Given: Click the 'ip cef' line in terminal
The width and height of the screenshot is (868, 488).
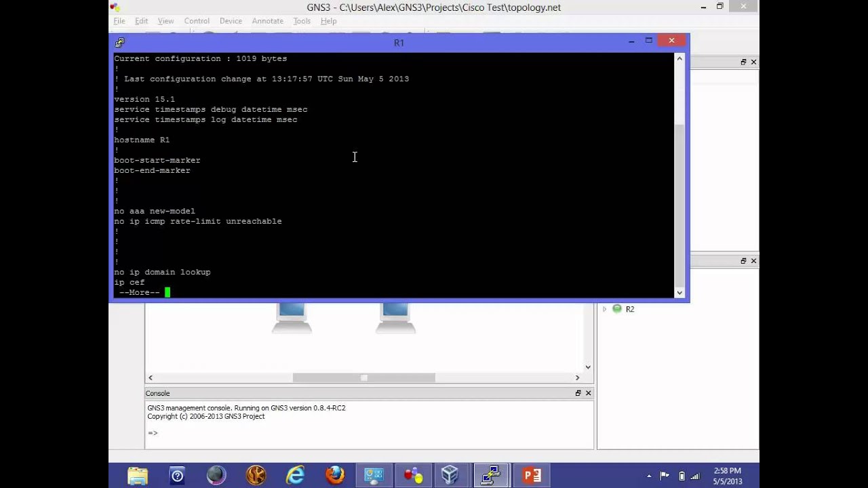Looking at the screenshot, I should 130,282.
